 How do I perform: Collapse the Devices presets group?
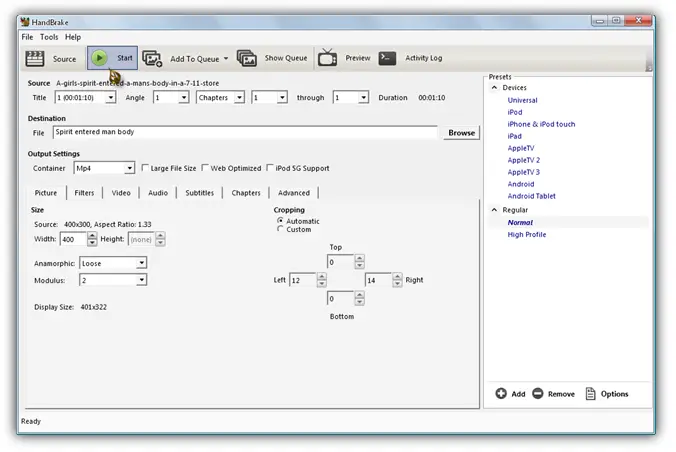[494, 88]
